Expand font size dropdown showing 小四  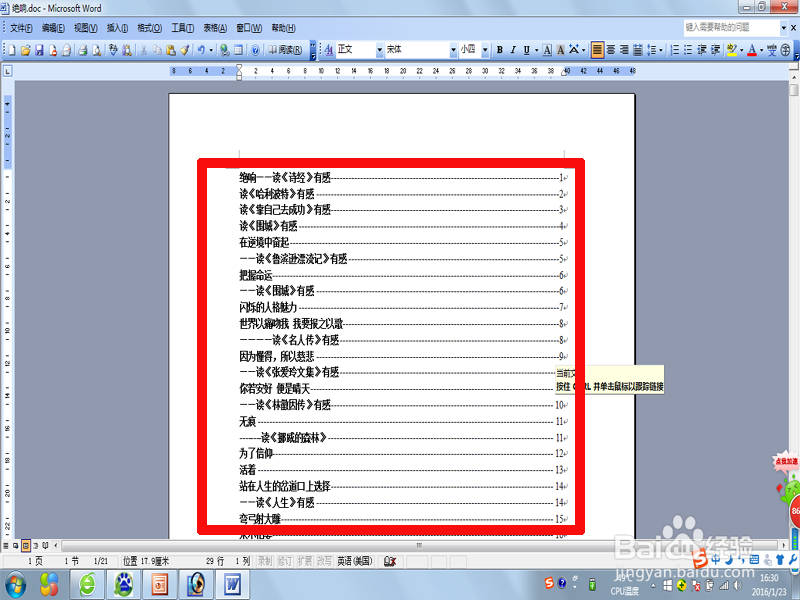(485, 50)
